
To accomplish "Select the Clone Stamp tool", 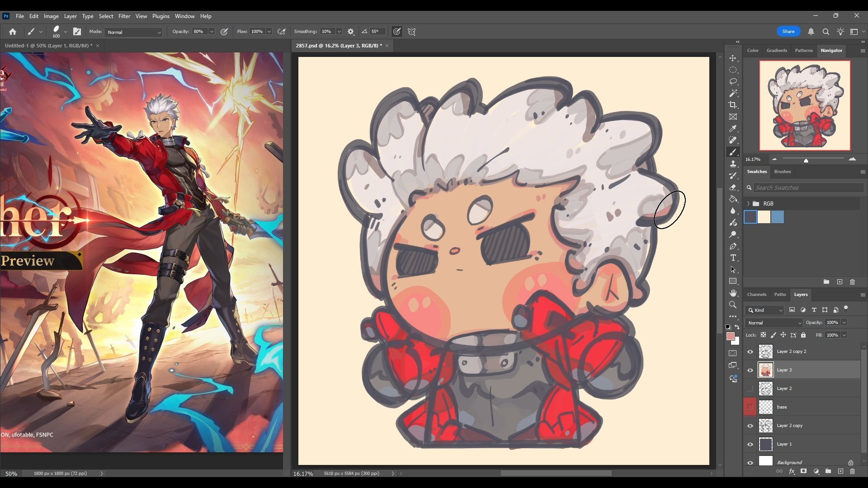I will [733, 164].
